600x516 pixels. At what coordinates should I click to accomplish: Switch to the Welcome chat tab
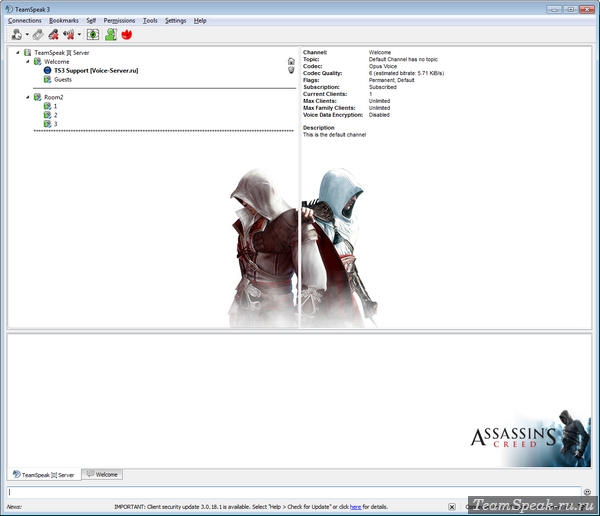coord(102,474)
